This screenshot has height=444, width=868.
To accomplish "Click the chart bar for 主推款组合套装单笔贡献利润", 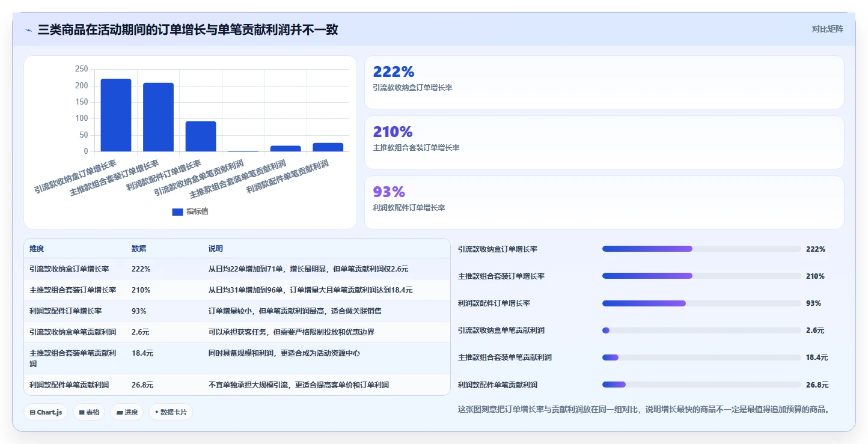I will (286, 148).
